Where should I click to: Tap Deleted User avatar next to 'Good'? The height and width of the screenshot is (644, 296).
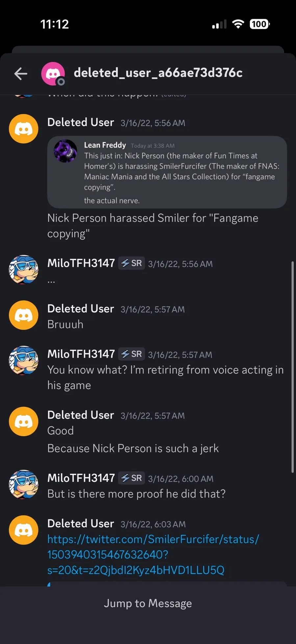(24, 421)
